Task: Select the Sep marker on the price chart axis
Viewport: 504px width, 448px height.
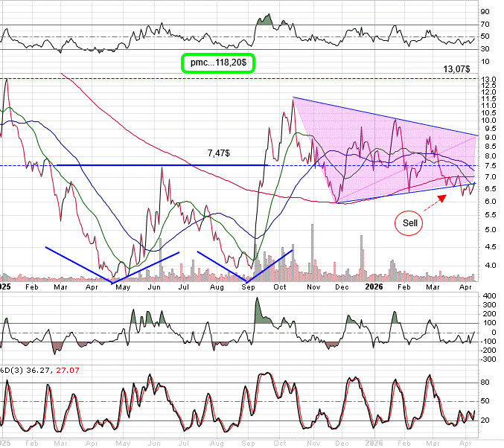Action: pos(247,286)
